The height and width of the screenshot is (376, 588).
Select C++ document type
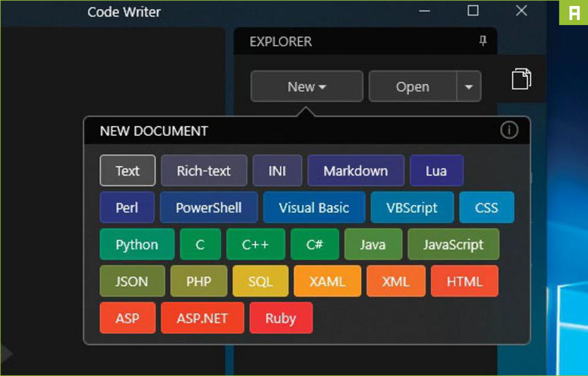pos(256,244)
